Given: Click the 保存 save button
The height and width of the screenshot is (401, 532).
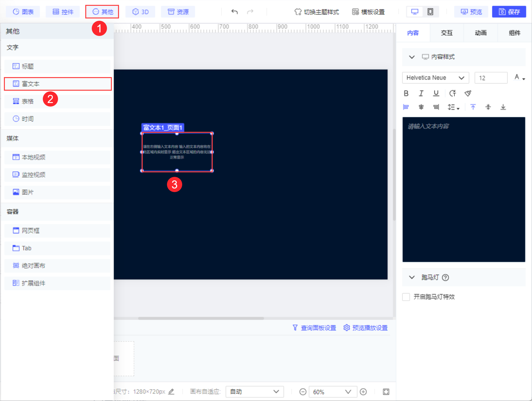Looking at the screenshot, I should [509, 12].
